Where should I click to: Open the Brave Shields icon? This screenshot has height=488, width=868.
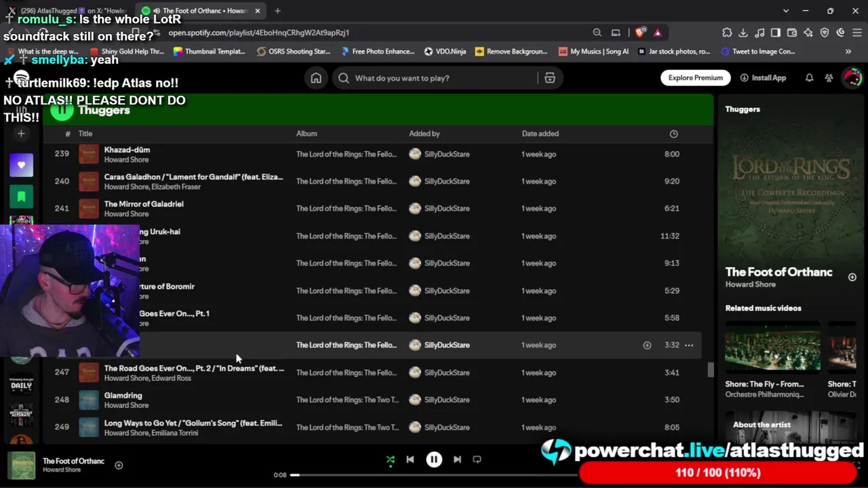(x=640, y=33)
